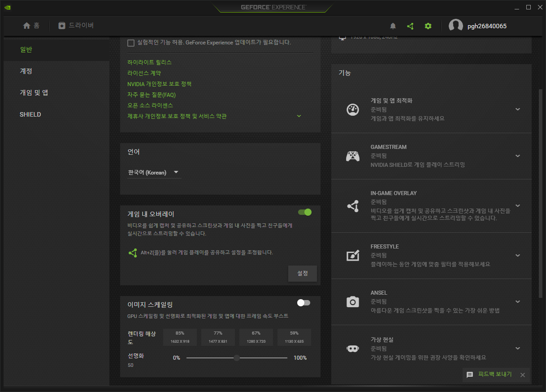Click the green share icon beside Alt+Z text

pos(133,253)
